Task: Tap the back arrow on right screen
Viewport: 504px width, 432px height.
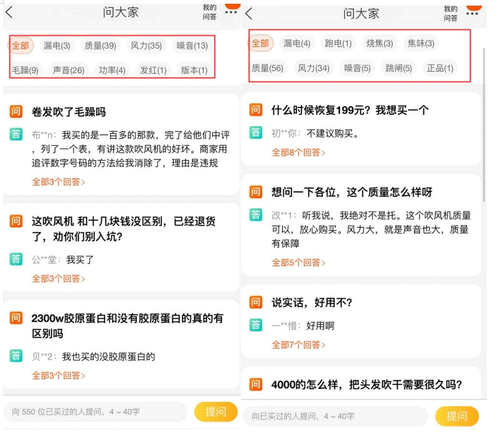Action: pos(249,13)
